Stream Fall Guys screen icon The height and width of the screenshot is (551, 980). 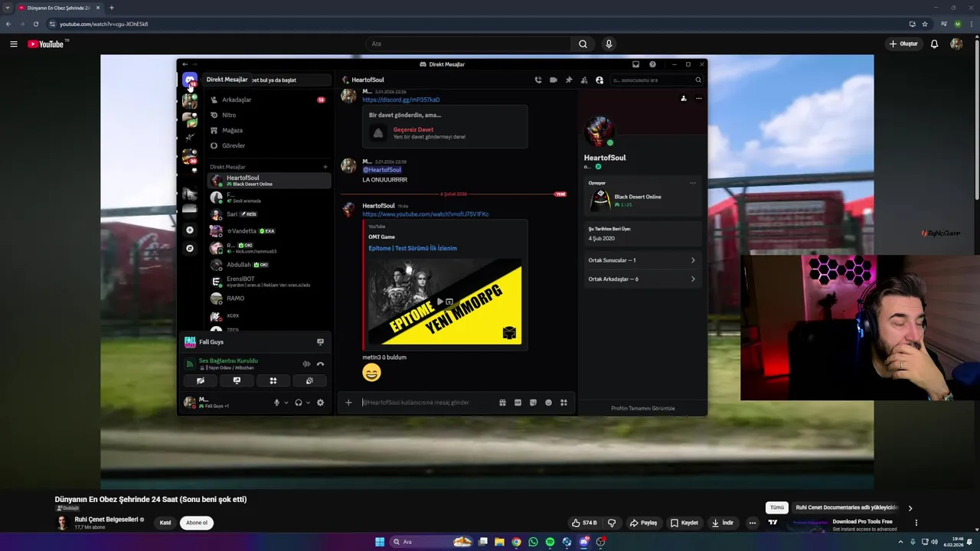[x=320, y=342]
